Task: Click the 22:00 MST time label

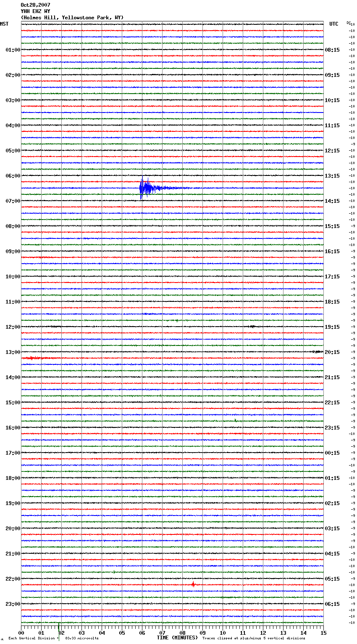Action: point(13,579)
